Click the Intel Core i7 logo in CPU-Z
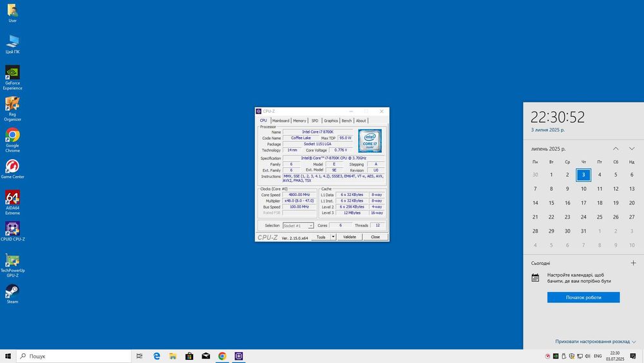Viewport: 644px width, 363px height. (370, 141)
